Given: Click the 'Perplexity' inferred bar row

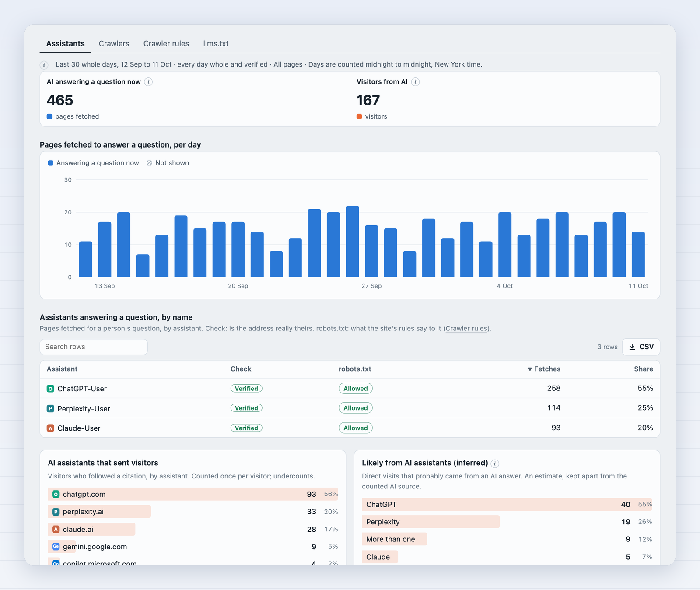Looking at the screenshot, I should 507,522.
